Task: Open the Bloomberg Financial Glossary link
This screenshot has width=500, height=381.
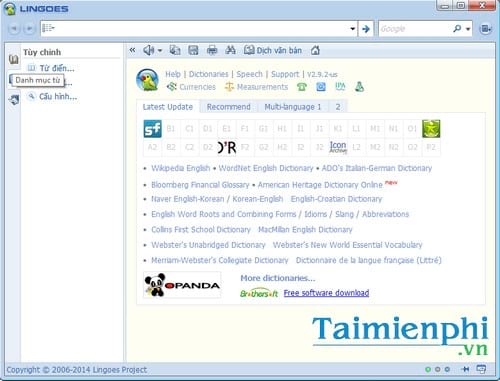Action: (200, 185)
